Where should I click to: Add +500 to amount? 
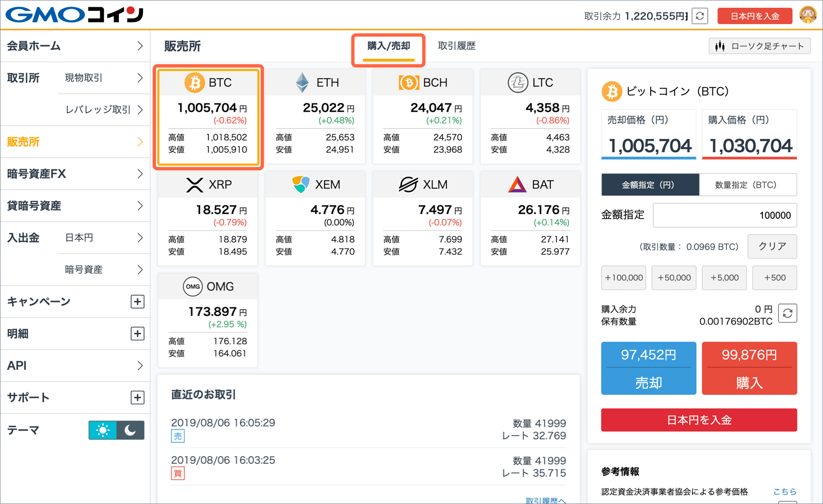tap(775, 278)
